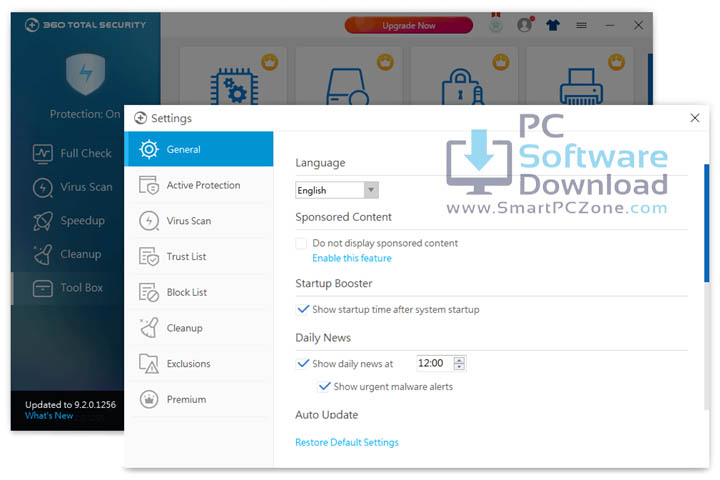
Task: Click the Block List blocked icon
Action: click(x=149, y=293)
